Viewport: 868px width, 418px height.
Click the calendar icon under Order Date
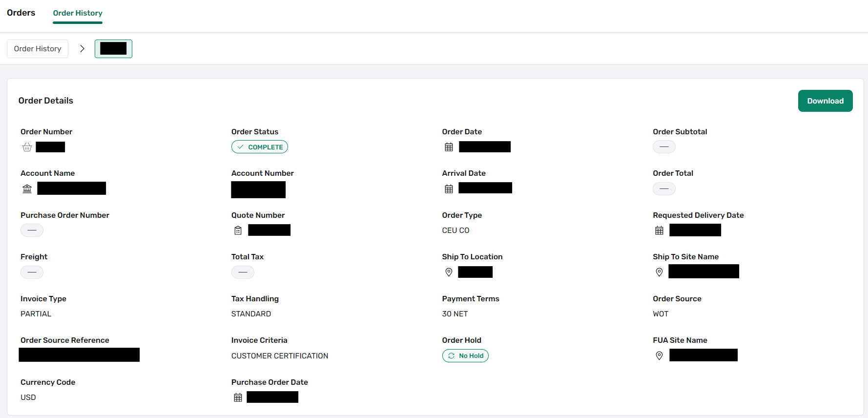tap(449, 147)
